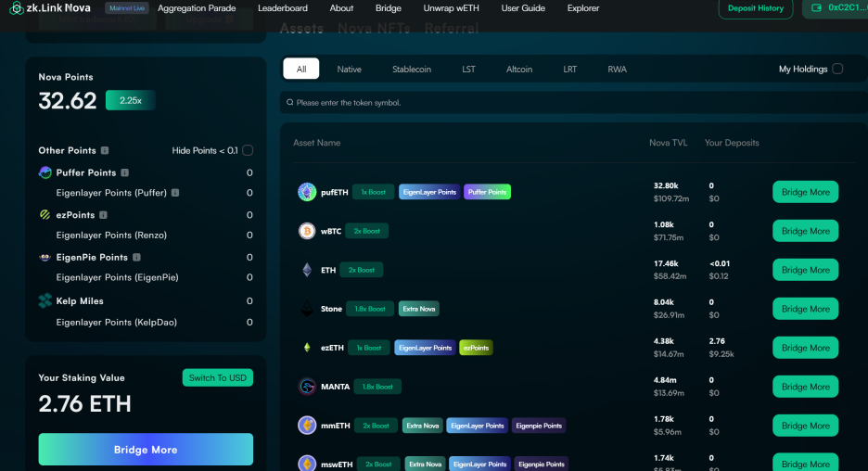Click the 2.25x multiplier badge
The width and height of the screenshot is (868, 471).
point(130,100)
